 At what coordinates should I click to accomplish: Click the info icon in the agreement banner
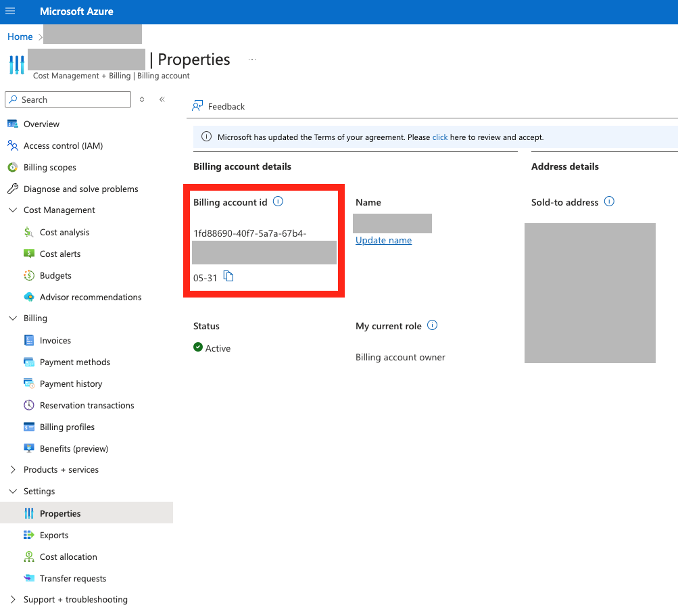(x=206, y=137)
